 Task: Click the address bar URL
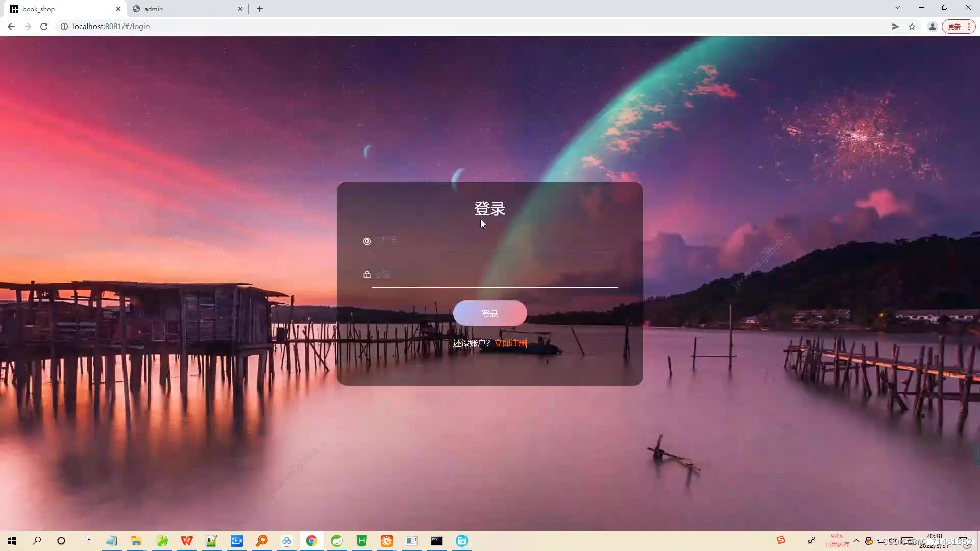tap(111, 27)
